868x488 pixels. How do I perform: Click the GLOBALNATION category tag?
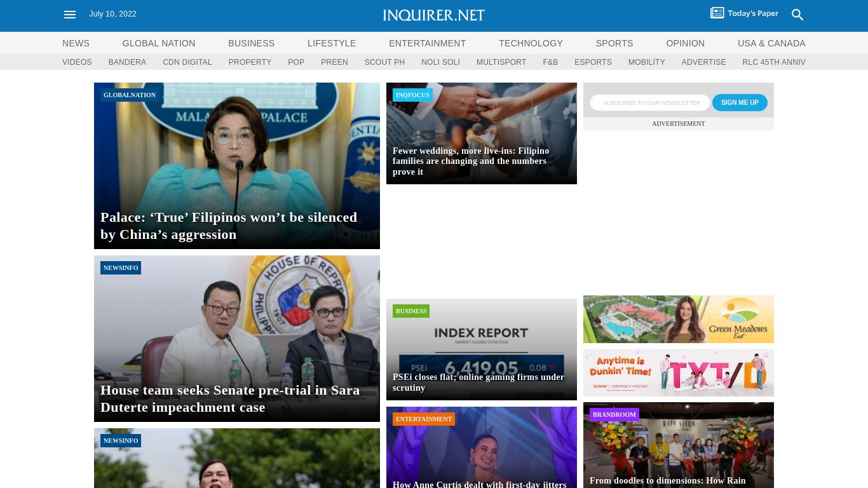(130, 95)
